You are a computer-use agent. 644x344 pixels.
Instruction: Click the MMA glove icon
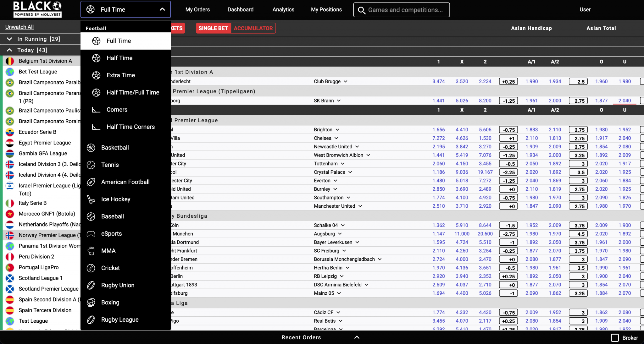tap(91, 251)
